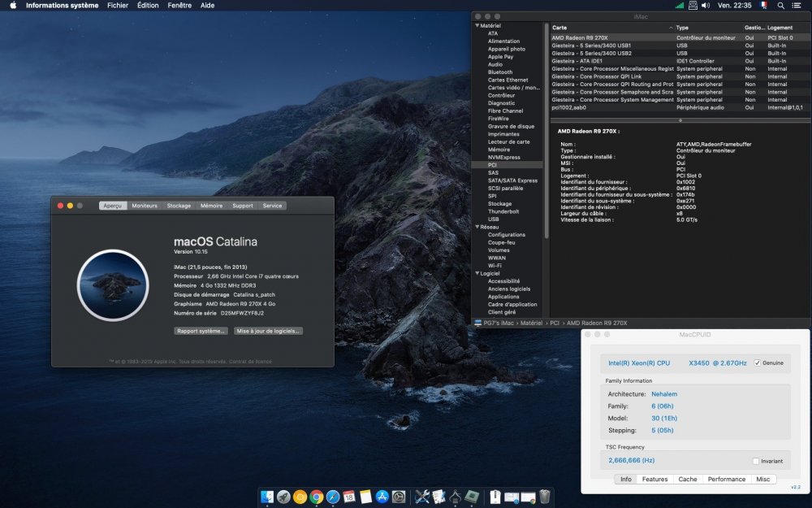Select Wi-Fi under Réseau
The image size is (812, 508).
tap(494, 266)
